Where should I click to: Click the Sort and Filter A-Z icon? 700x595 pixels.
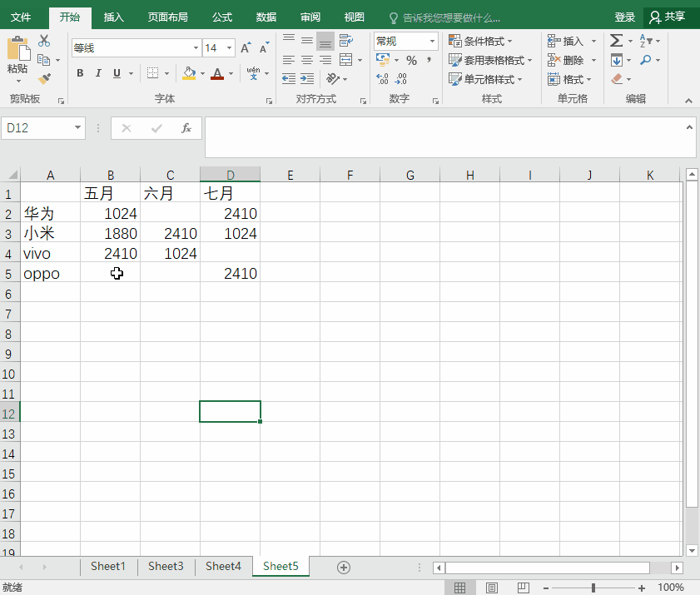click(646, 41)
